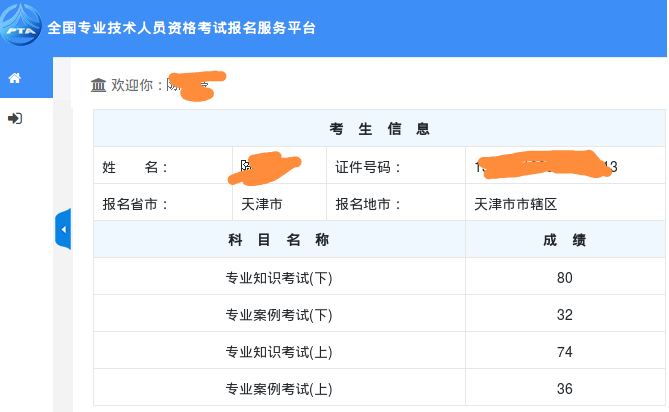Click the platform title text

point(181,28)
